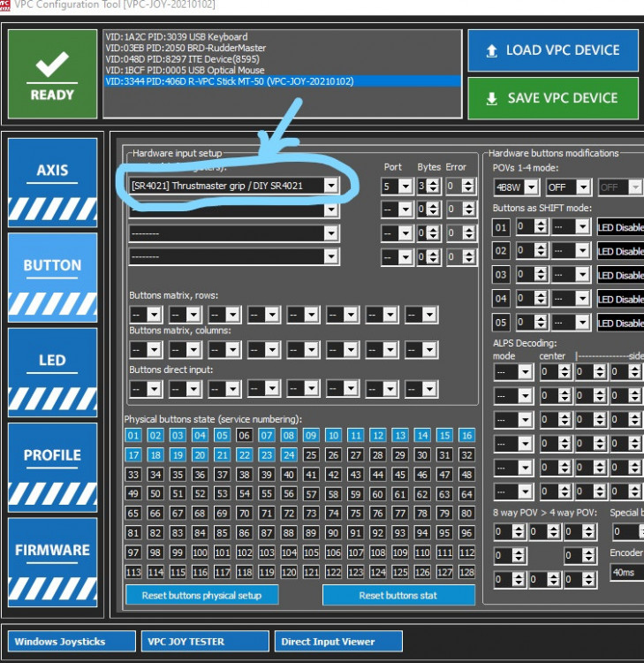
Task: Click Reset buttons physical setup
Action: pos(201,595)
